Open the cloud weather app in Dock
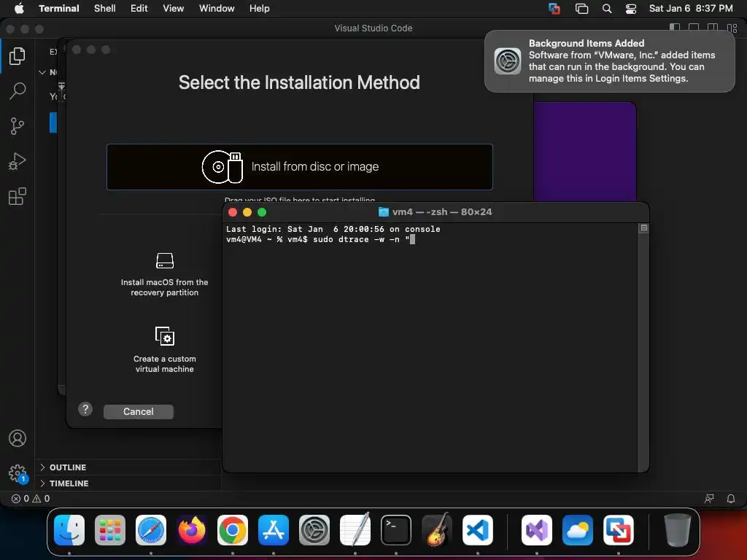The image size is (747, 560). [x=578, y=529]
